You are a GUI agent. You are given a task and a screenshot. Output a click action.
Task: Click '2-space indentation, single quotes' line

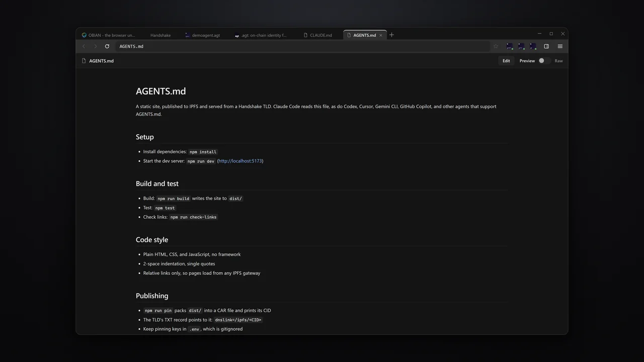(x=179, y=263)
